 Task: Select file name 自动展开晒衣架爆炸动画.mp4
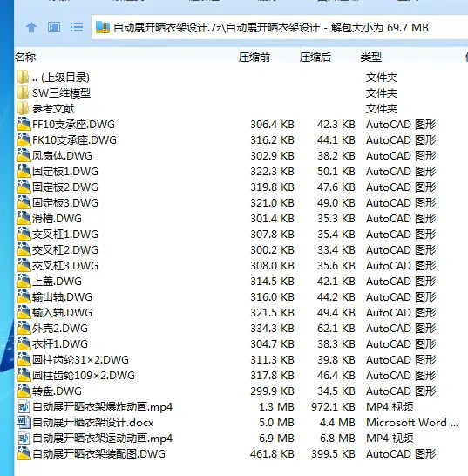(x=102, y=407)
